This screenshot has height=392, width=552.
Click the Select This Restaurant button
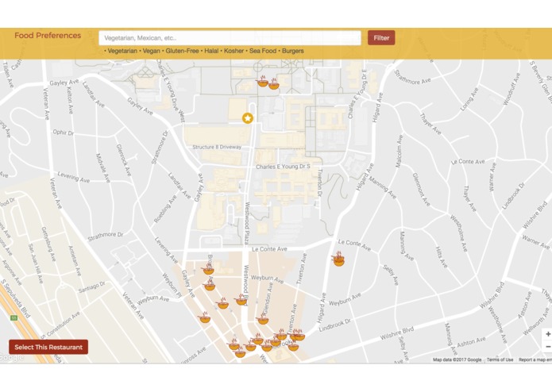[48, 347]
